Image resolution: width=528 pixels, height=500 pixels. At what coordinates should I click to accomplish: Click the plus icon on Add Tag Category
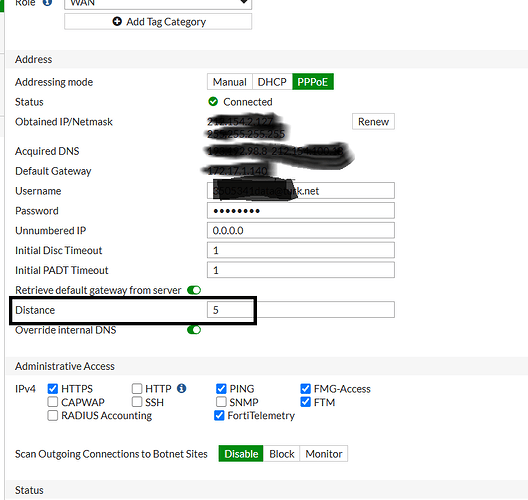pos(117,22)
